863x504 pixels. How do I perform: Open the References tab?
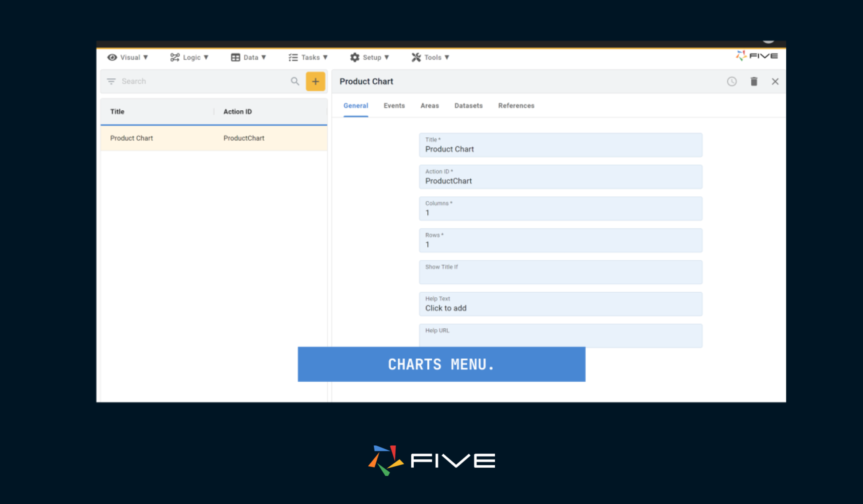click(x=516, y=106)
